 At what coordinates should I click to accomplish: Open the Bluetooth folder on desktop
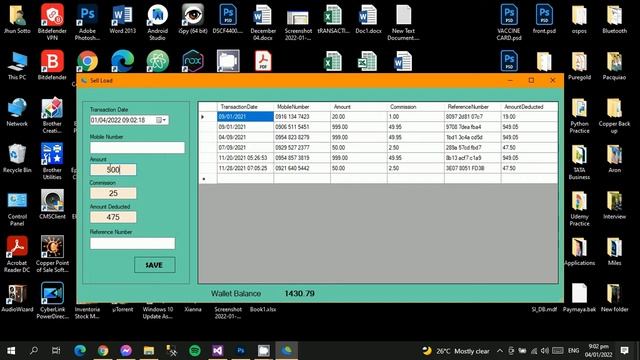(614, 19)
